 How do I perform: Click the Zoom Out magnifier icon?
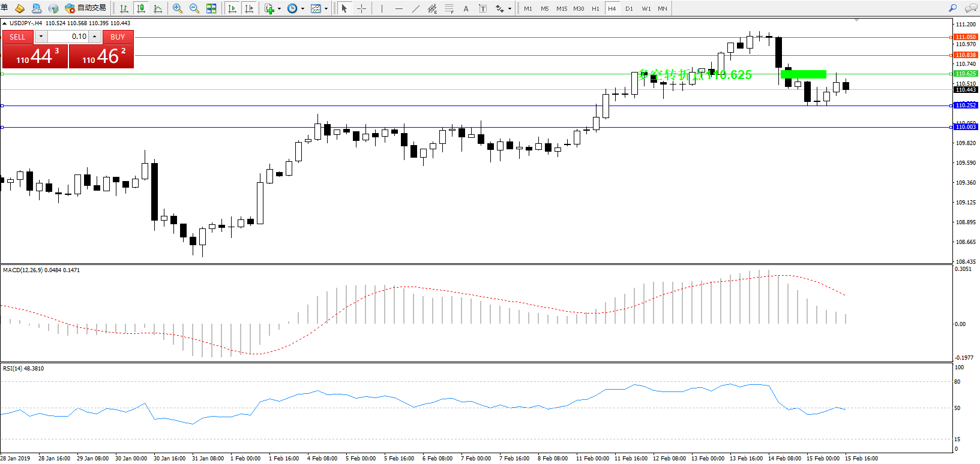(x=194, y=8)
